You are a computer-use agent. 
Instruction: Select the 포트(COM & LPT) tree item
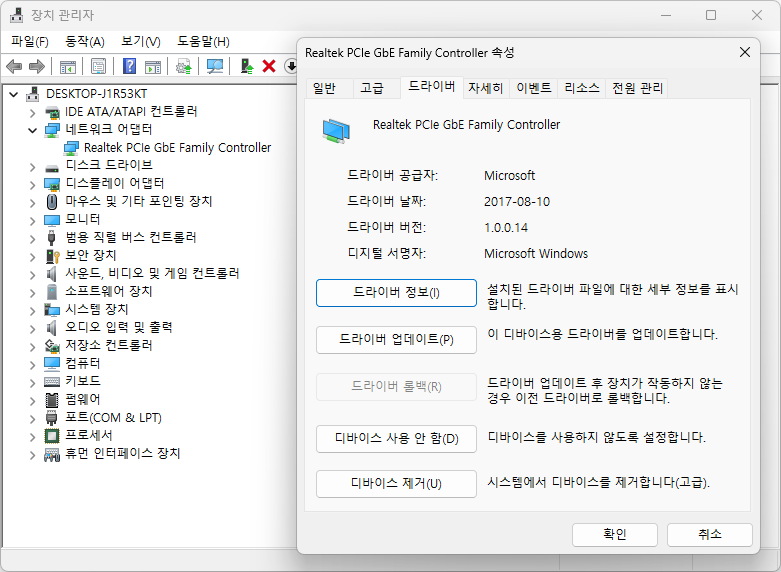[x=114, y=418]
